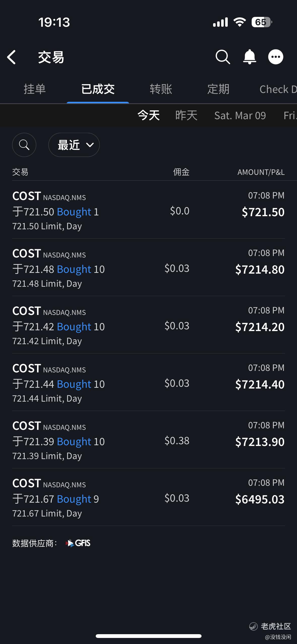Tap the AMOUNT/P&L column header
Viewport: 297px width, 644px height.
[x=261, y=172]
